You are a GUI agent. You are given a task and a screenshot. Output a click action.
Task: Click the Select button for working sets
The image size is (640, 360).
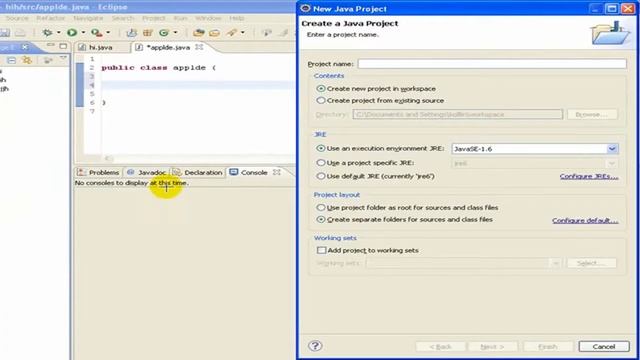[x=591, y=263]
